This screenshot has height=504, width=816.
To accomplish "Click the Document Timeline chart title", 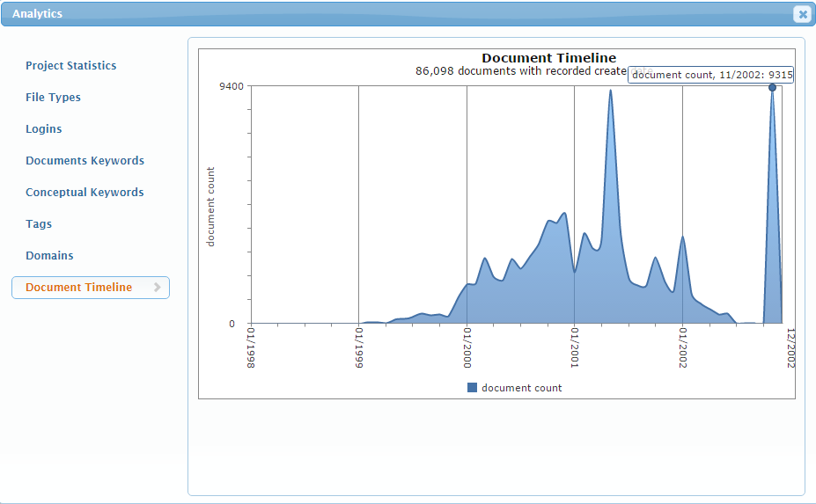I will (548, 58).
